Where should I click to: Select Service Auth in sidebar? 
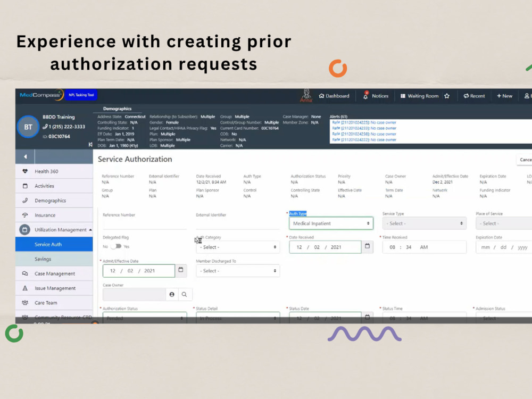pos(54,244)
